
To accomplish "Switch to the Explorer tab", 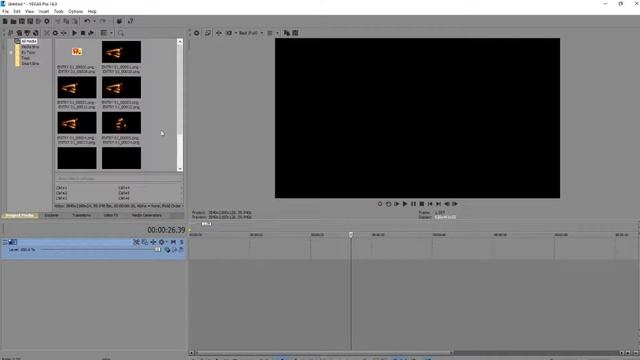I will coord(51,216).
